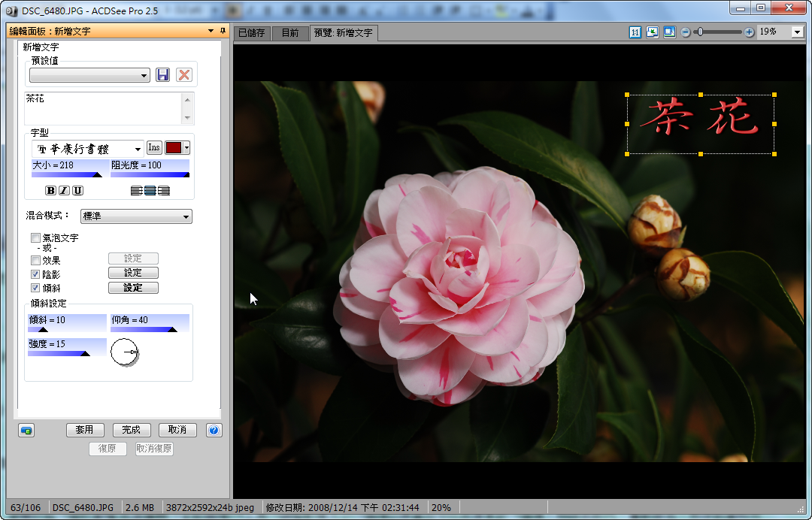Open the font name dropdown list

88,149
